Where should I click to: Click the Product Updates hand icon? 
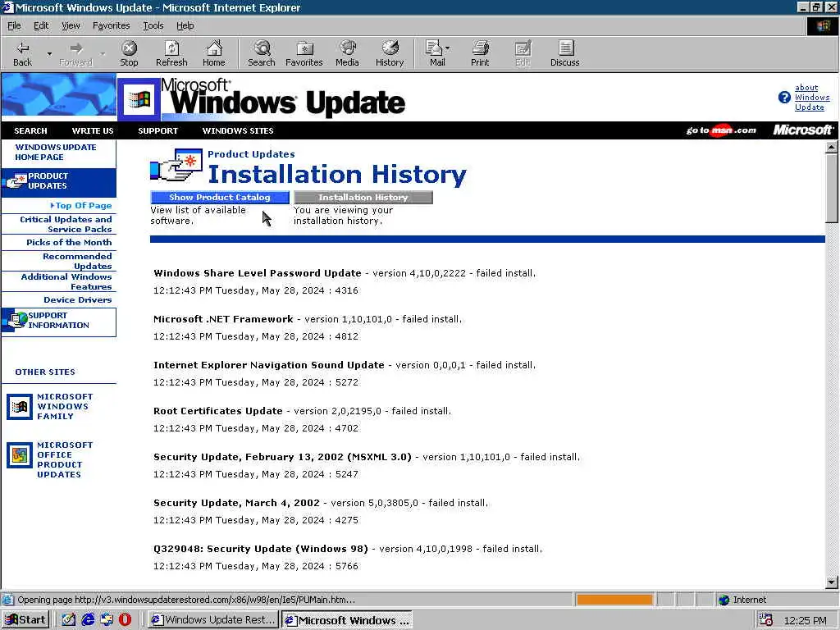(176, 166)
